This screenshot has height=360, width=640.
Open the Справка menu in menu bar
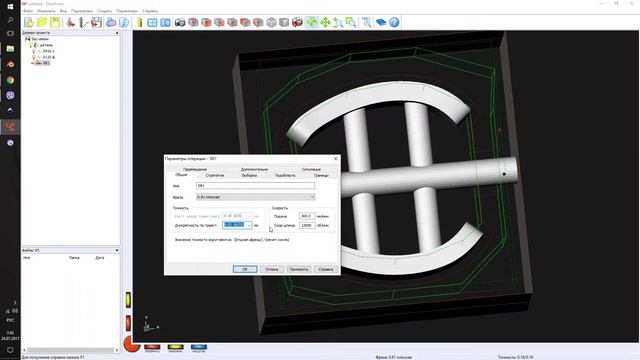click(150, 11)
